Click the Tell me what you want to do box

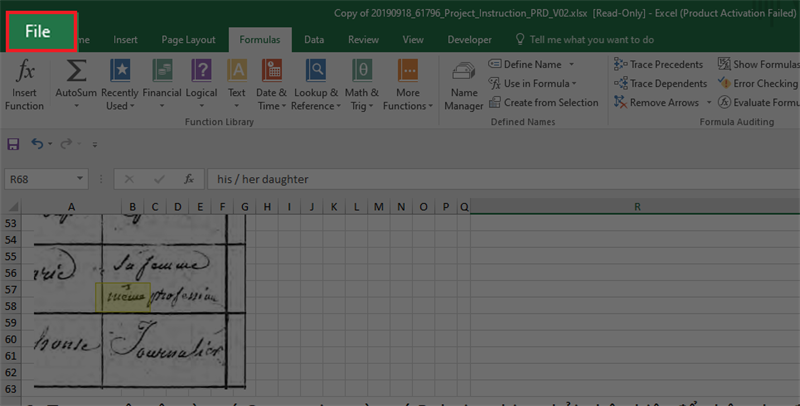tap(585, 40)
